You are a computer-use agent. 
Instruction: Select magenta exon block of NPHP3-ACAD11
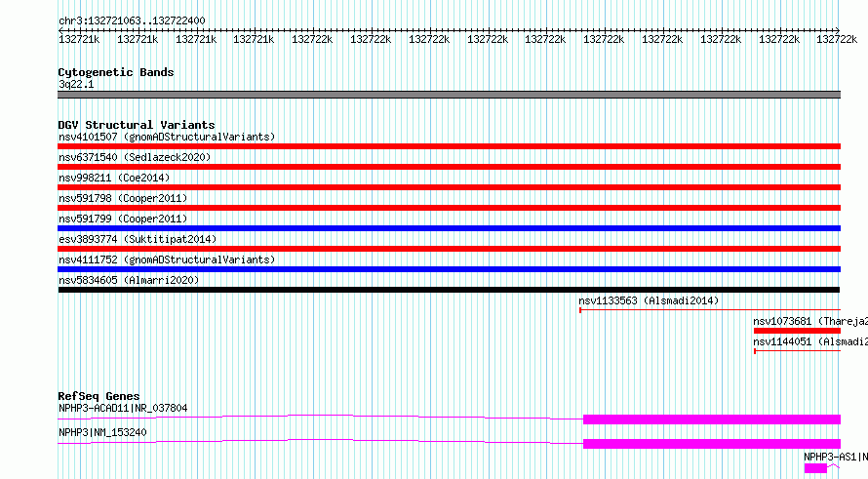click(x=712, y=419)
